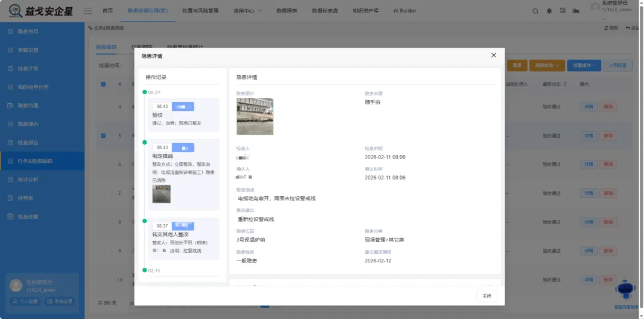
Task: Click the 任务&隐患跟踪 sidebar icon
Action: pos(11,161)
